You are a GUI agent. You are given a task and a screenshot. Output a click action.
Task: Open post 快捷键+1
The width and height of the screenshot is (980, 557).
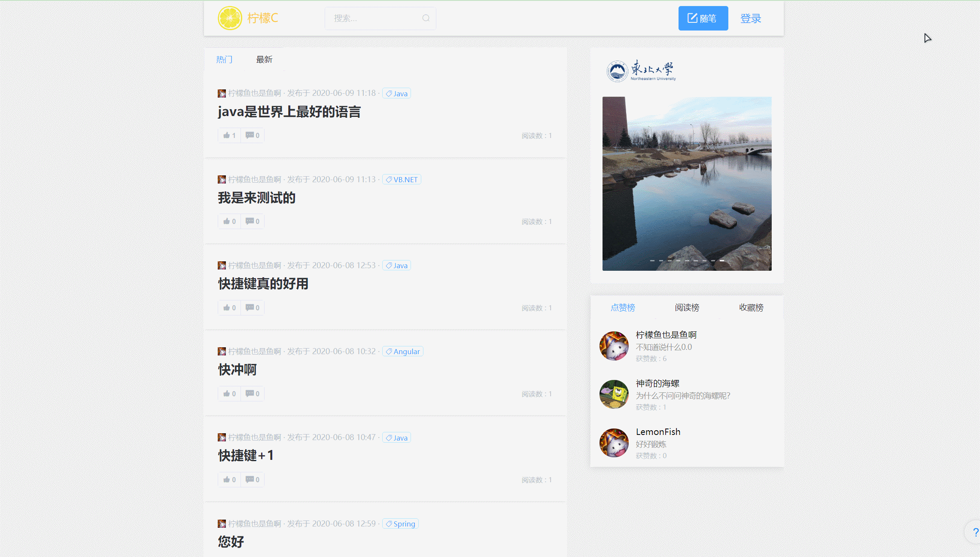pos(246,456)
